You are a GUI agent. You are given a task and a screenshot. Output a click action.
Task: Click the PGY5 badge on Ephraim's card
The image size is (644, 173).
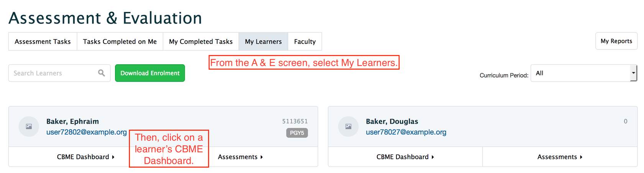tap(297, 133)
